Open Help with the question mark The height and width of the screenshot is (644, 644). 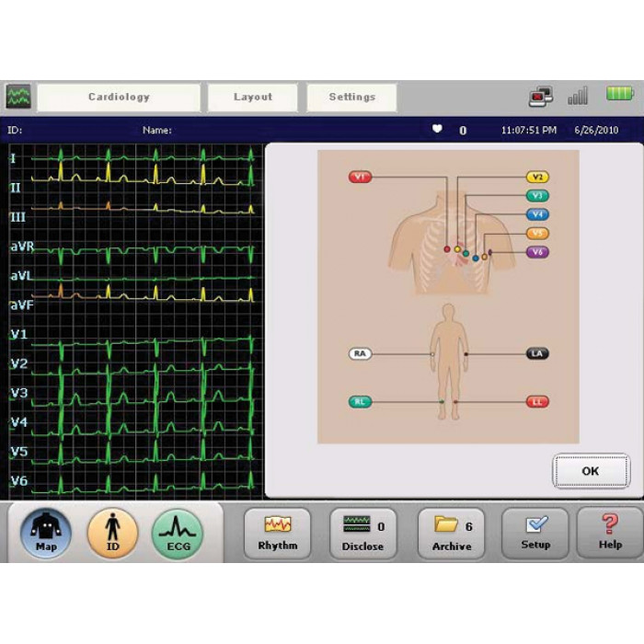click(x=610, y=534)
